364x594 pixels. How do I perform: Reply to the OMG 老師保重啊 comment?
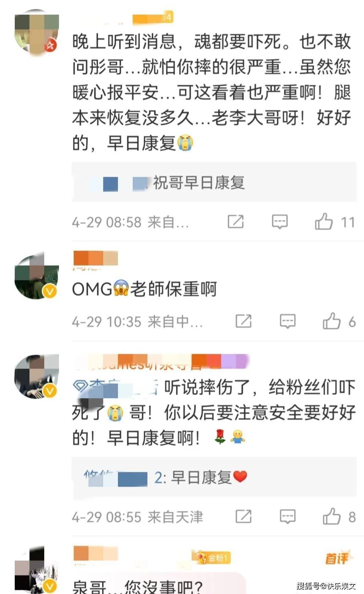[288, 321]
